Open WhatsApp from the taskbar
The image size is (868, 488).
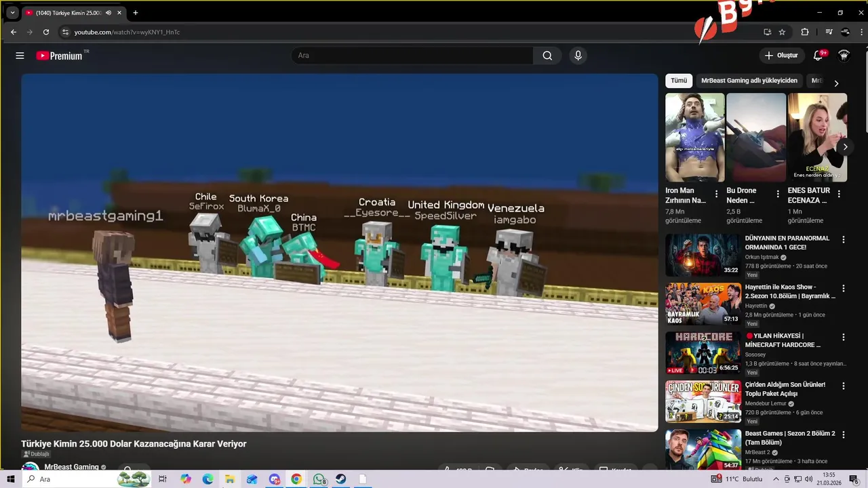pyautogui.click(x=319, y=479)
